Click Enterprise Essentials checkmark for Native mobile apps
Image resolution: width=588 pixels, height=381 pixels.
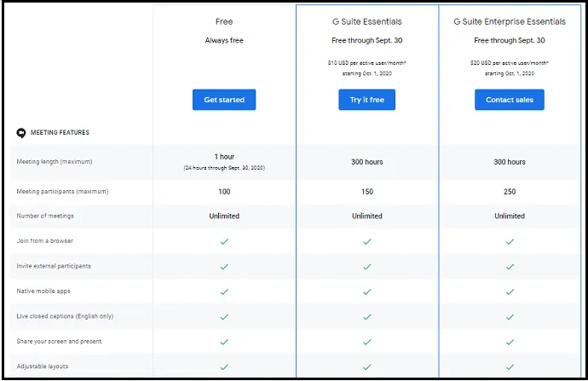point(510,292)
